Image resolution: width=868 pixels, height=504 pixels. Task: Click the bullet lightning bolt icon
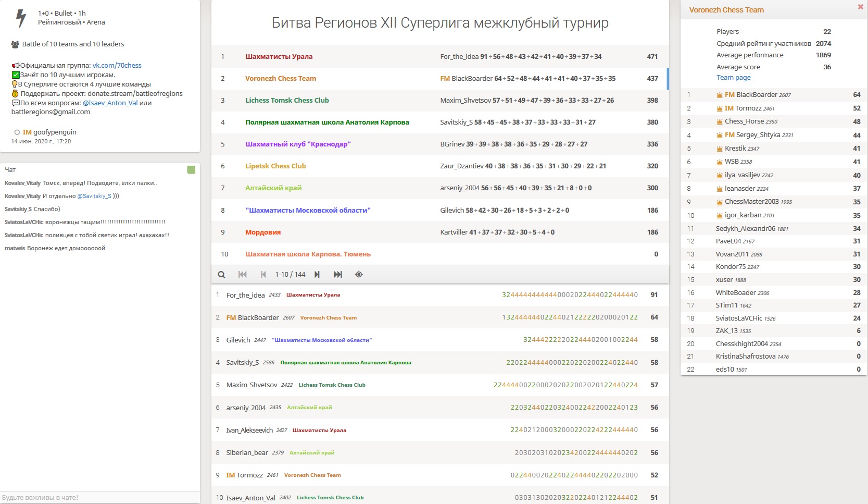click(x=21, y=18)
